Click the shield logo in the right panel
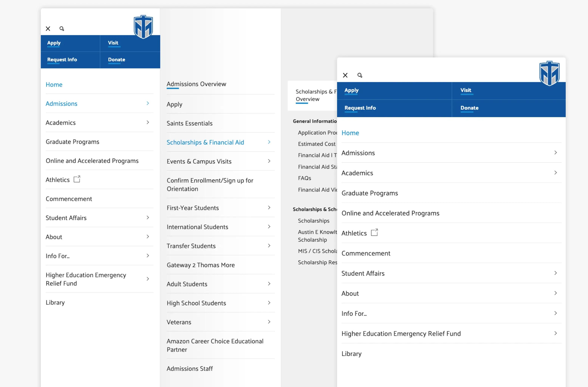The width and height of the screenshot is (588, 387). click(x=549, y=73)
